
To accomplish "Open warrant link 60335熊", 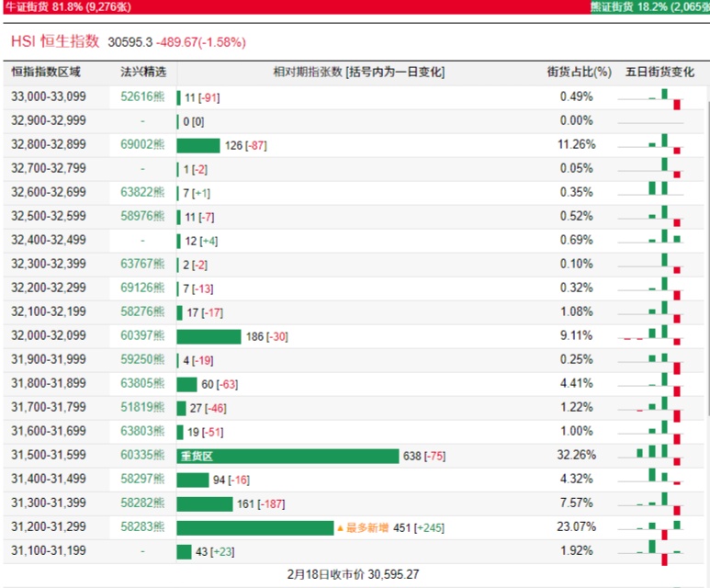I will (142, 455).
